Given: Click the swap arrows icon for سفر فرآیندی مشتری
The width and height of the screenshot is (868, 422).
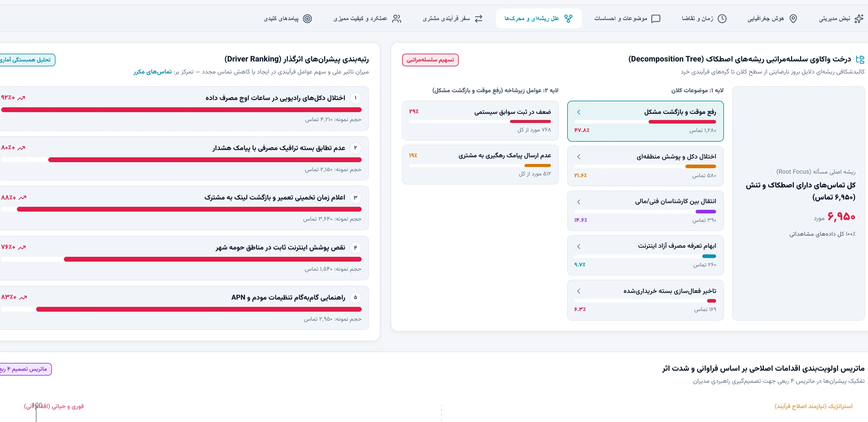Looking at the screenshot, I should click(479, 19).
